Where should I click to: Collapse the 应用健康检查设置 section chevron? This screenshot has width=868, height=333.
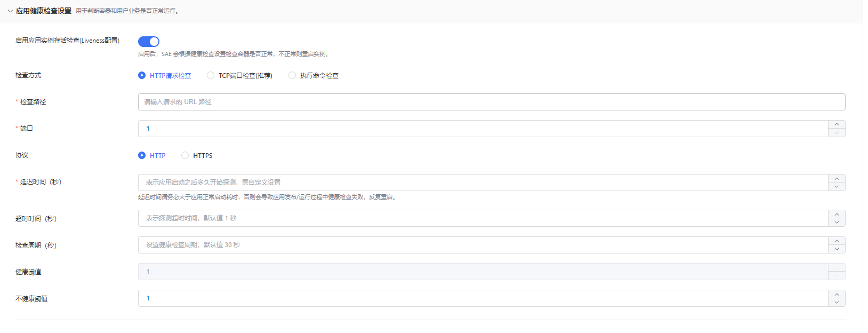click(10, 11)
